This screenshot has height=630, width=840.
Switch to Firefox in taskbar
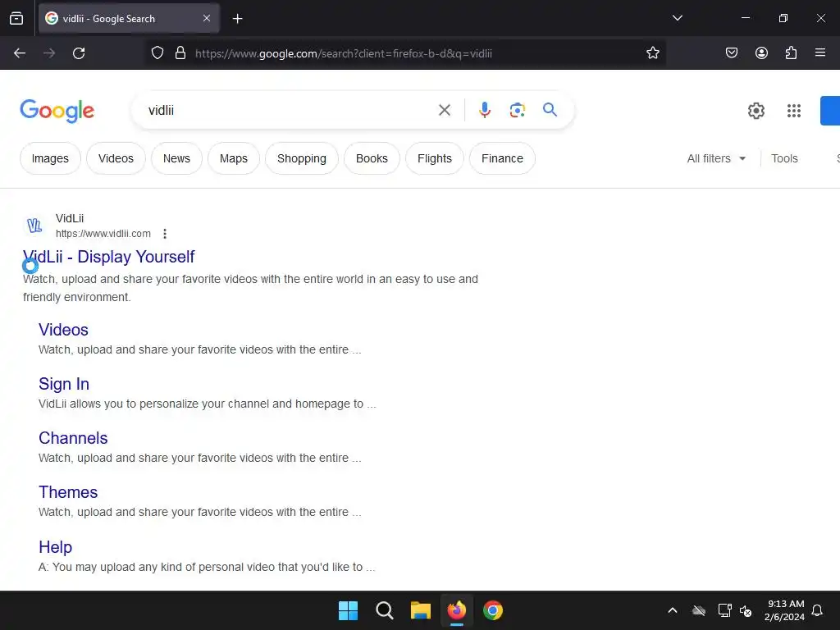pos(457,610)
